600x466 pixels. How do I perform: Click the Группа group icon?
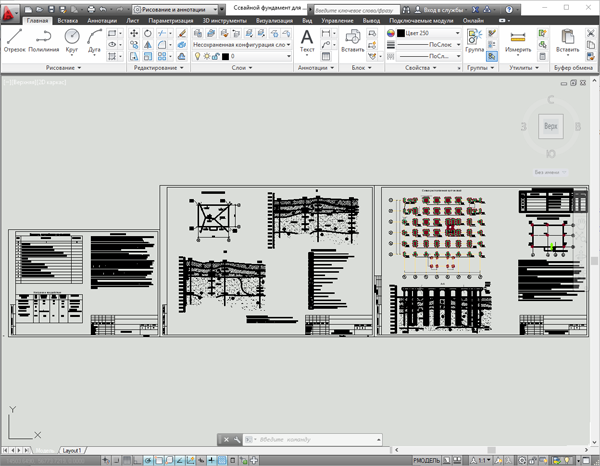point(474,41)
